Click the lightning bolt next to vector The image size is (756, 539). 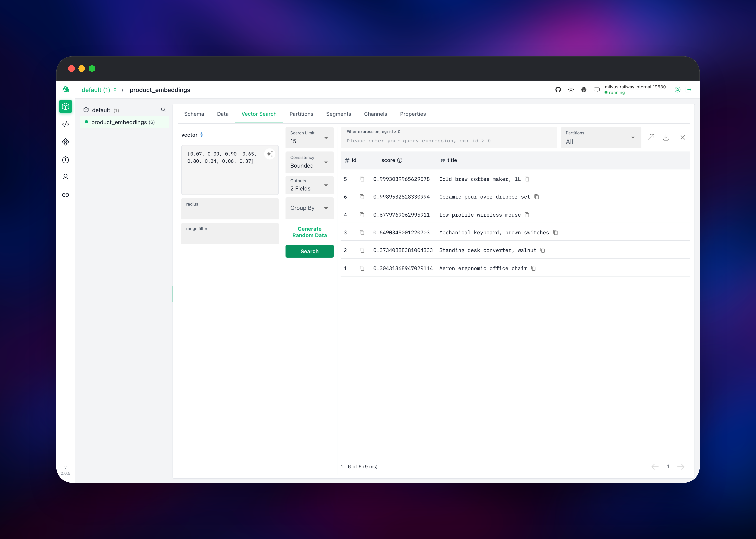[x=202, y=135]
